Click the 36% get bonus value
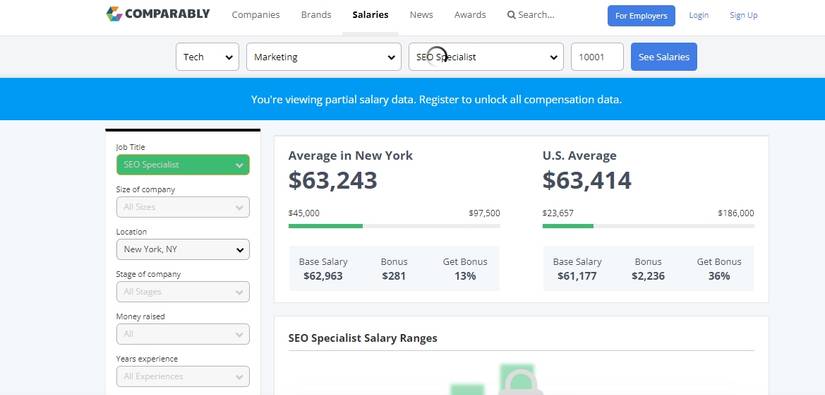This screenshot has height=395, width=825. click(x=719, y=276)
